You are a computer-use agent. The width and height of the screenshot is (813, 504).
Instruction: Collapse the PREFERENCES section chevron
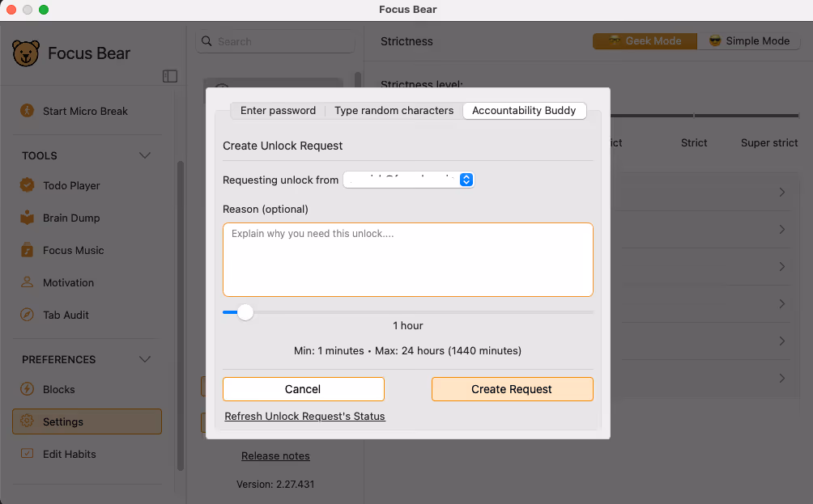click(145, 359)
